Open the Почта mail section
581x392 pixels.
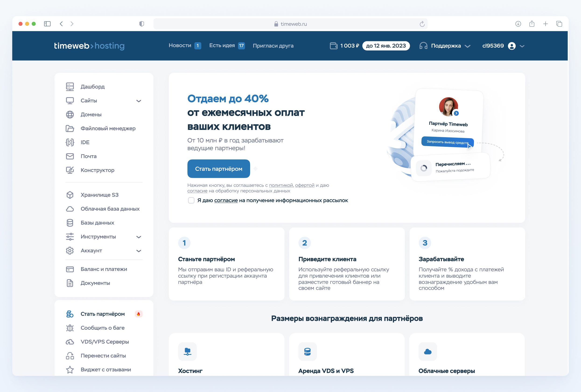pos(88,156)
